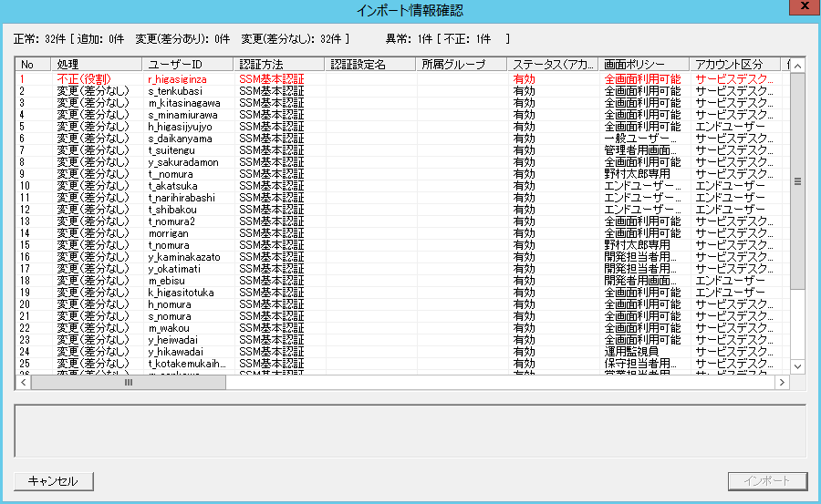Click row number 10 cell
Viewport: 821px width, 504px height.
(26, 186)
